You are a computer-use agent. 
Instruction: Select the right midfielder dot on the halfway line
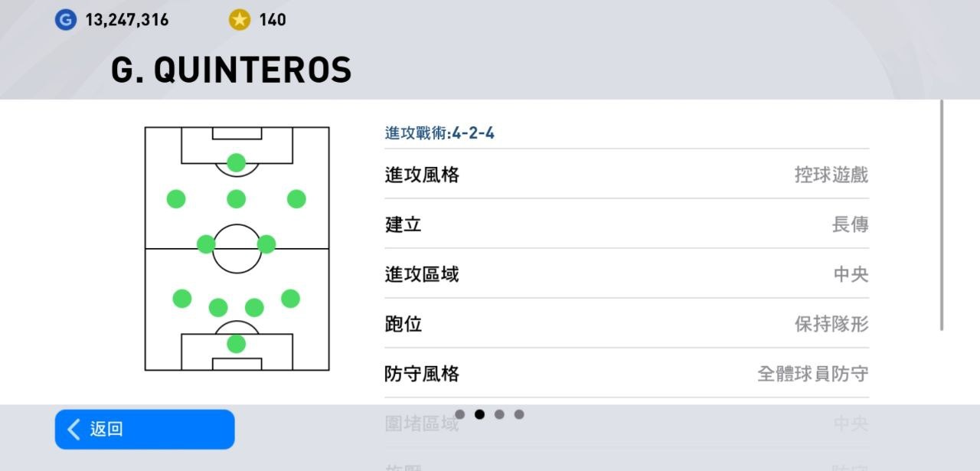266,244
